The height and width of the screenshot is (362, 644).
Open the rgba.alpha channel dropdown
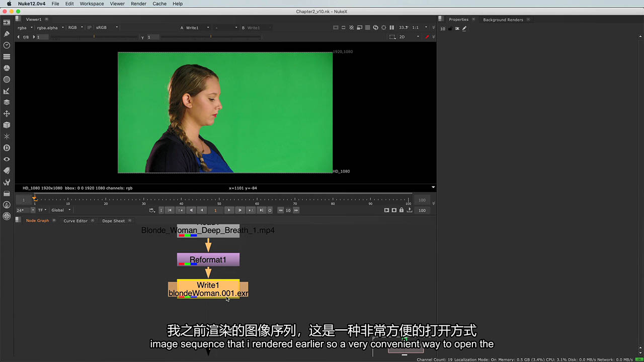(50, 28)
